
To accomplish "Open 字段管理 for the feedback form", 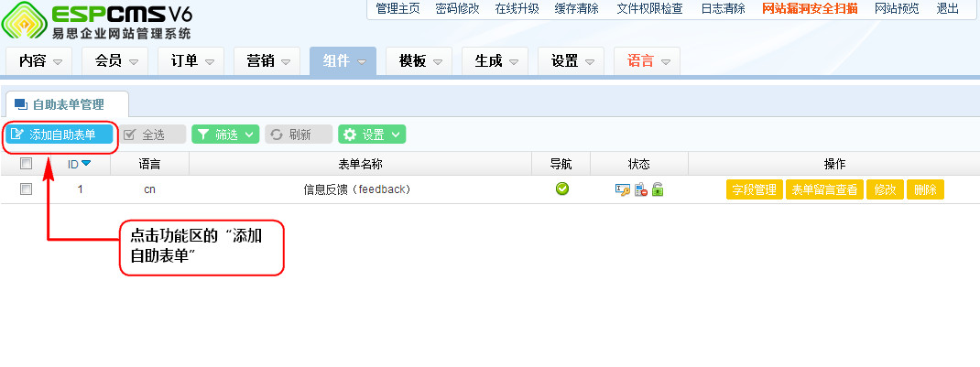I will coord(755,189).
